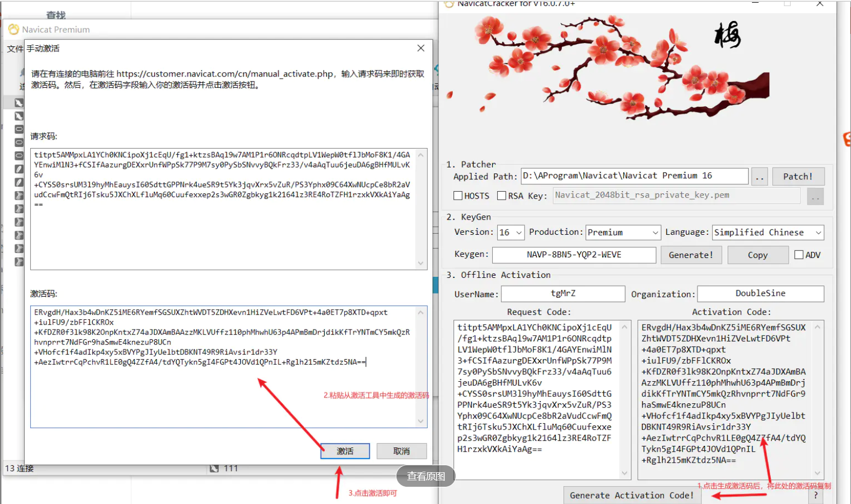The image size is (851, 504).
Task: Click the 1. Patcher group label
Action: pyautogui.click(x=471, y=165)
